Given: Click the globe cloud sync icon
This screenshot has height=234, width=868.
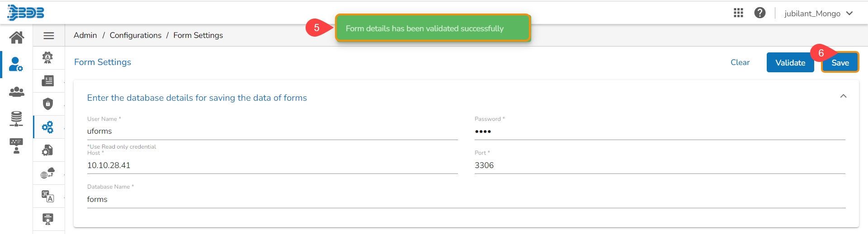Looking at the screenshot, I should (x=47, y=173).
